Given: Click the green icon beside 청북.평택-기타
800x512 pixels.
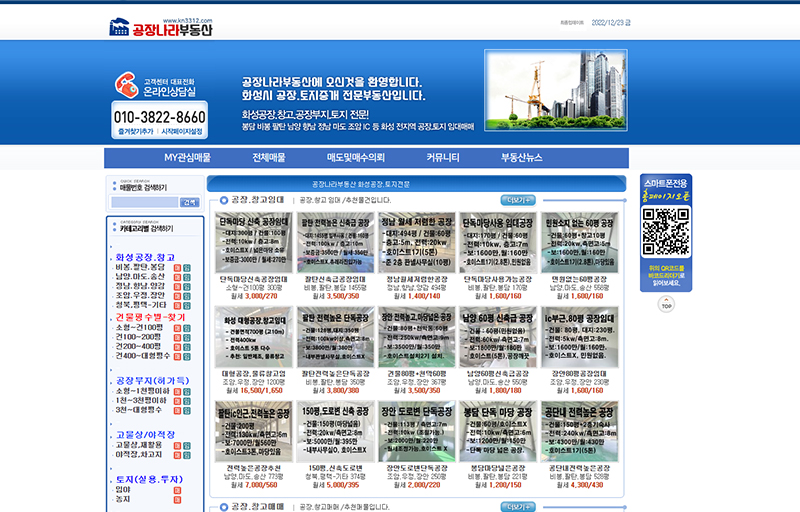Looking at the screenshot, I should (187, 305).
